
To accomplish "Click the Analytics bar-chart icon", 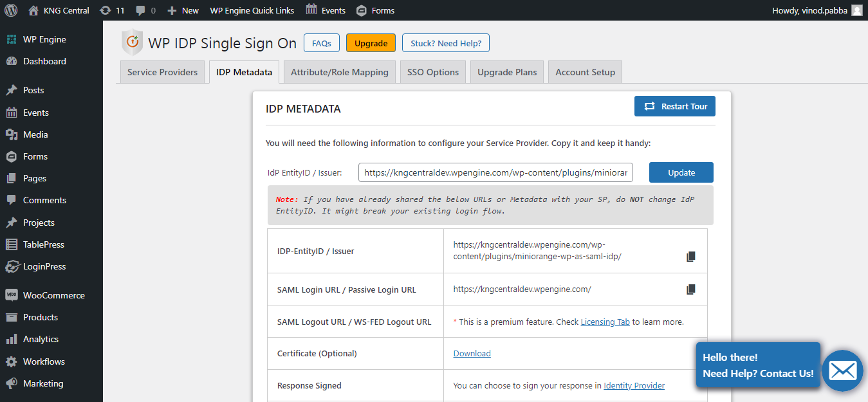I will (12, 339).
